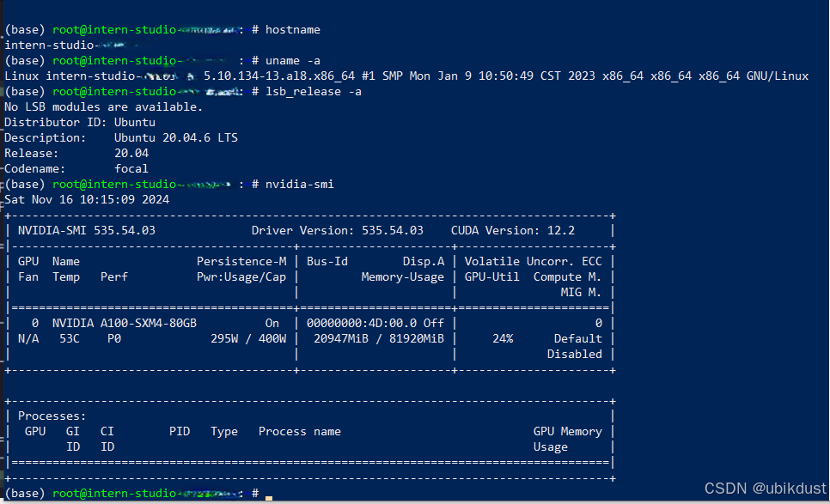Image resolution: width=830 pixels, height=504 pixels.
Task: Click the timestamp 'Sat Nov 16 10:15:09 2024'
Action: tap(87, 199)
